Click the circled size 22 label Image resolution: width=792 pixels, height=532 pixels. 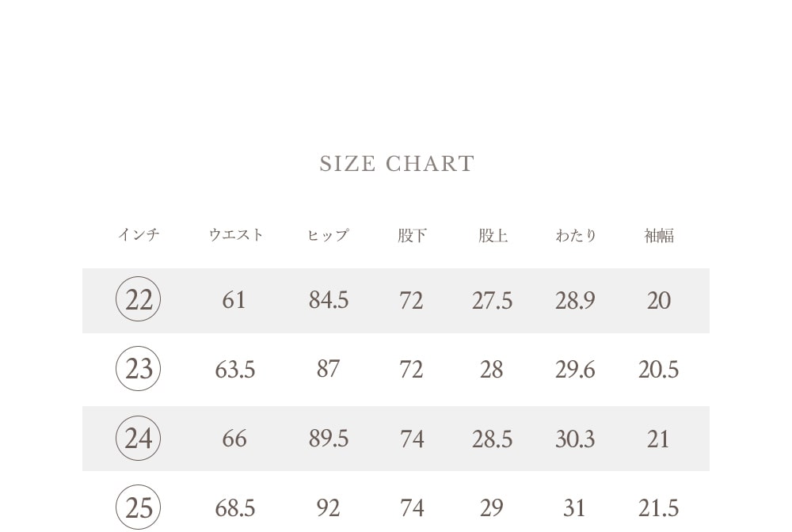click(138, 299)
